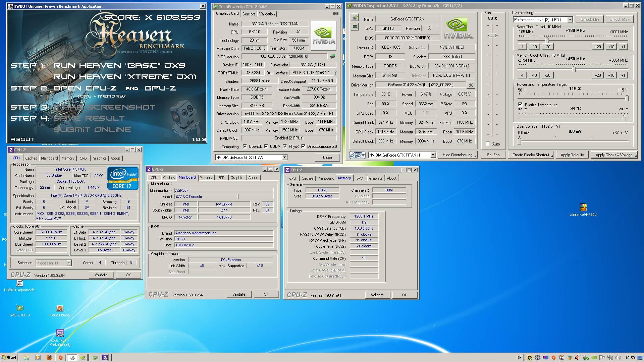Click the media player taskbar icon
The height and width of the screenshot is (362, 644).
tap(38, 358)
